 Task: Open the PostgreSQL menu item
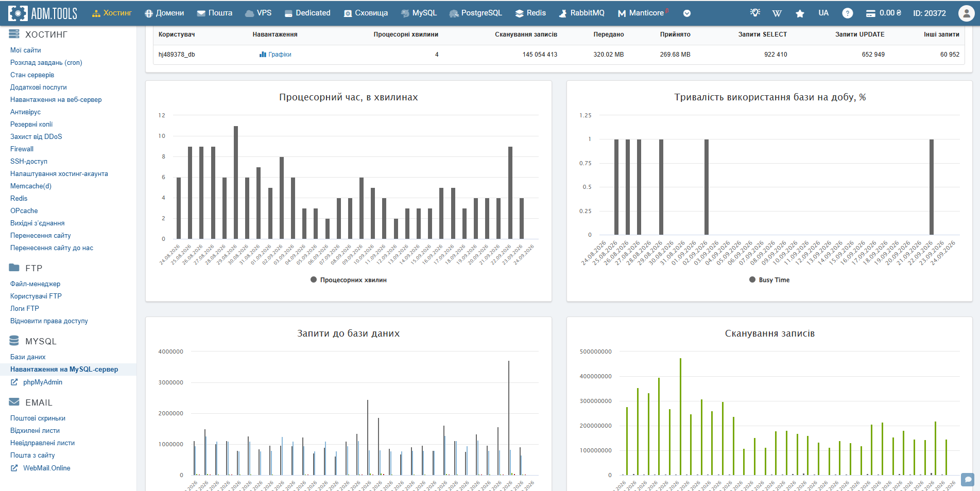click(x=475, y=13)
